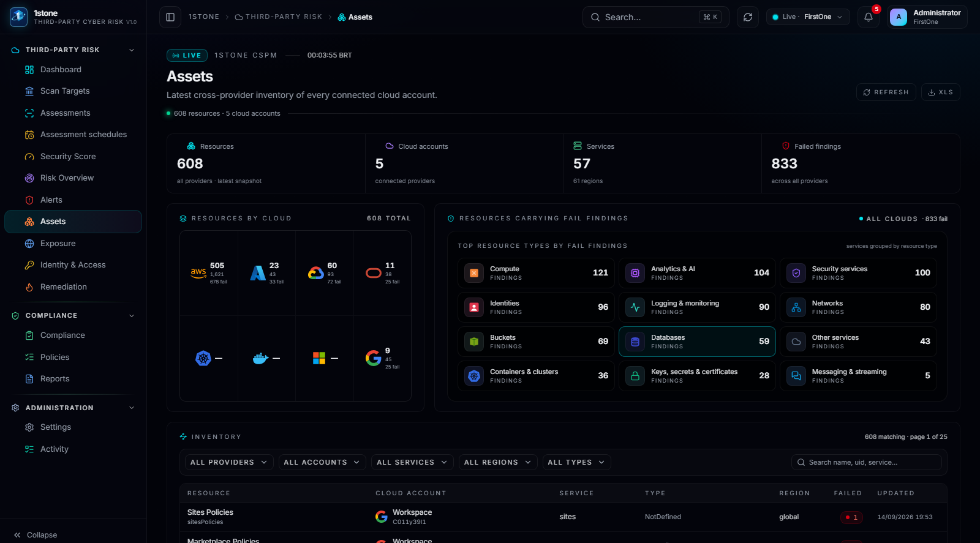The width and height of the screenshot is (980, 543).
Task: Select the AWS cloud tile
Action: pyautogui.click(x=209, y=274)
